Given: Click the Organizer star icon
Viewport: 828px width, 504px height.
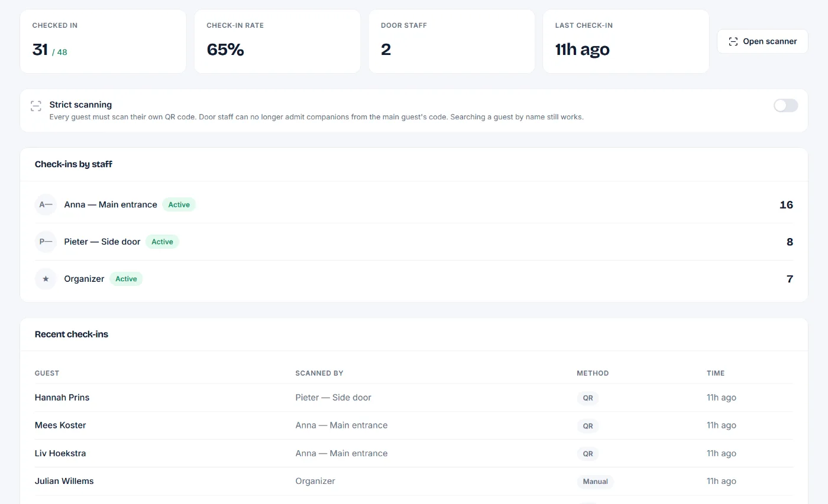Looking at the screenshot, I should tap(46, 279).
